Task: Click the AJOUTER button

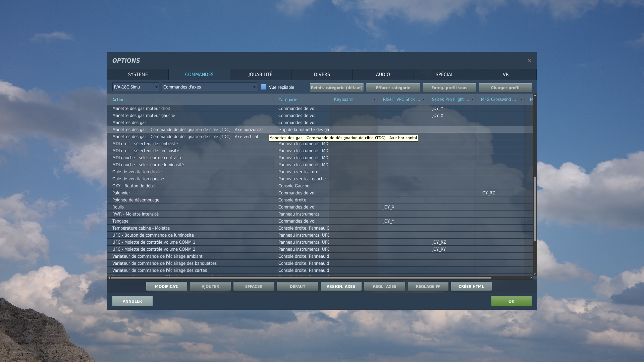Action: point(210,286)
